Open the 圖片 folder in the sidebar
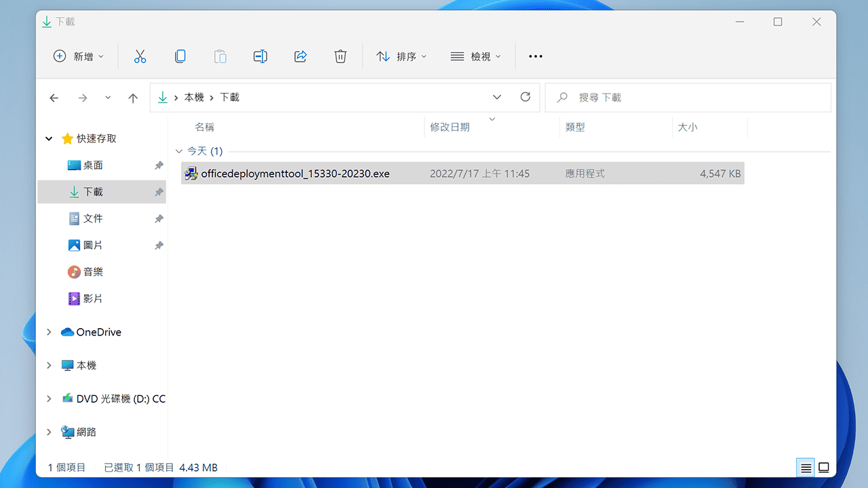The height and width of the screenshot is (488, 868). pyautogui.click(x=93, y=245)
